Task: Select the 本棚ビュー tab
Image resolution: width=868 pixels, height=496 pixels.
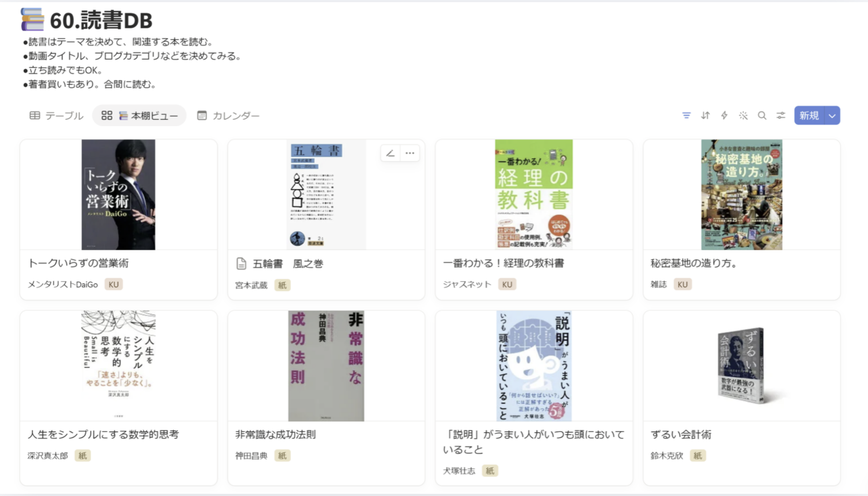Action: 140,115
